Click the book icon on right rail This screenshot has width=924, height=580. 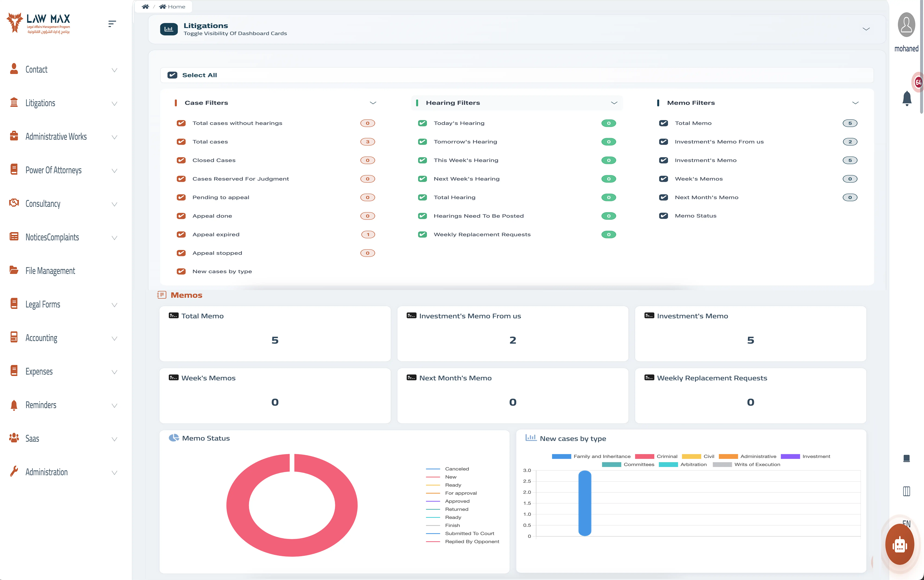click(906, 458)
